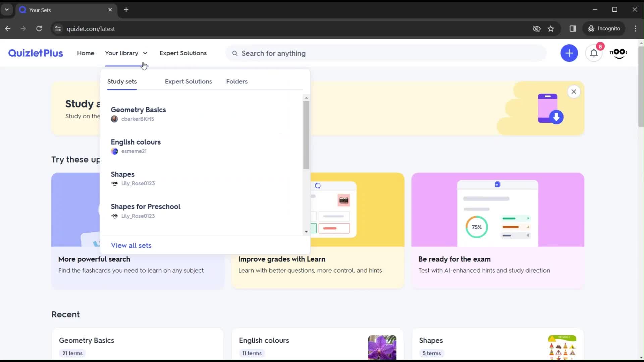Bookmark this page with star icon
This screenshot has height=362, width=644.
551,28
